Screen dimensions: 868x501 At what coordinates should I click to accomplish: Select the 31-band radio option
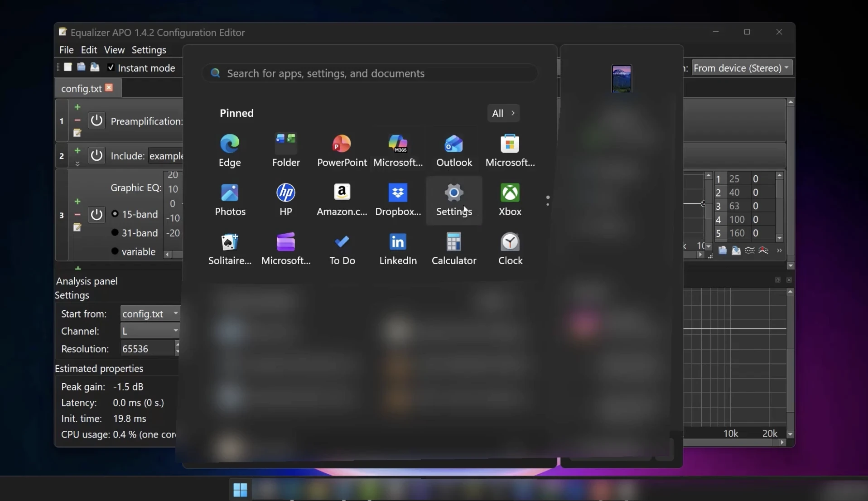pyautogui.click(x=115, y=233)
